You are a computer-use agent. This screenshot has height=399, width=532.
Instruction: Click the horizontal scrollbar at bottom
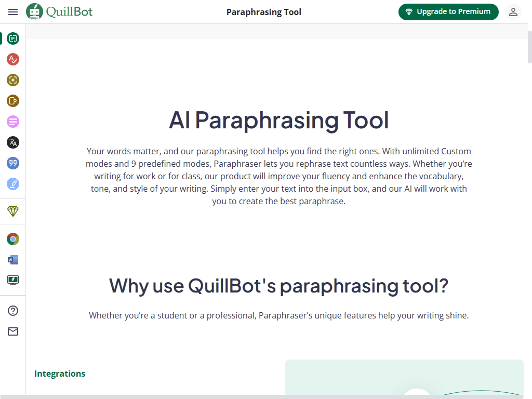[261, 397]
